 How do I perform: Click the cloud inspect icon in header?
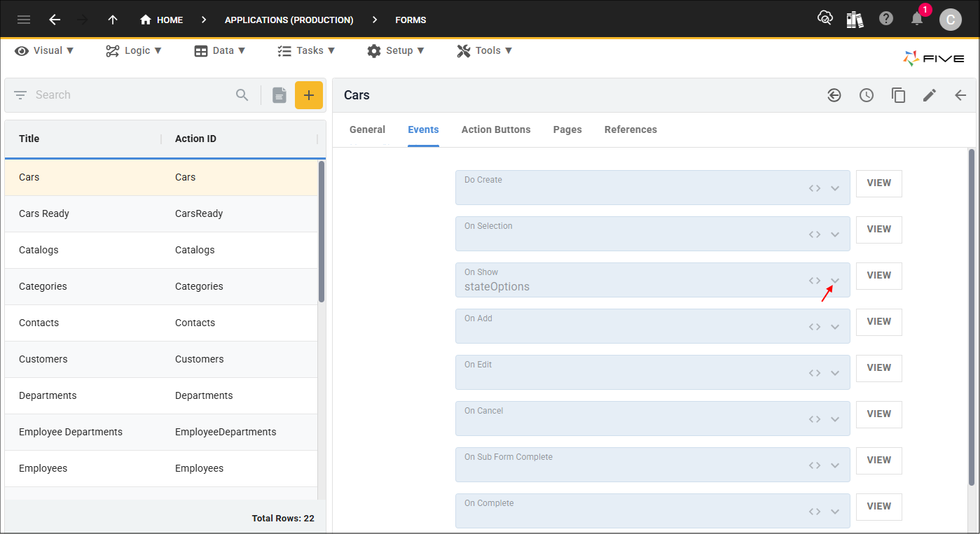[x=825, y=19]
